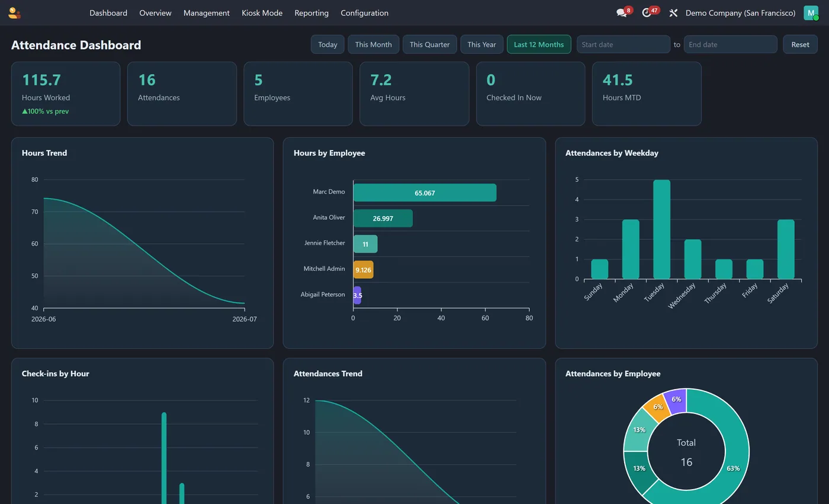Reset the date filters
This screenshot has width=829, height=504.
[800, 44]
